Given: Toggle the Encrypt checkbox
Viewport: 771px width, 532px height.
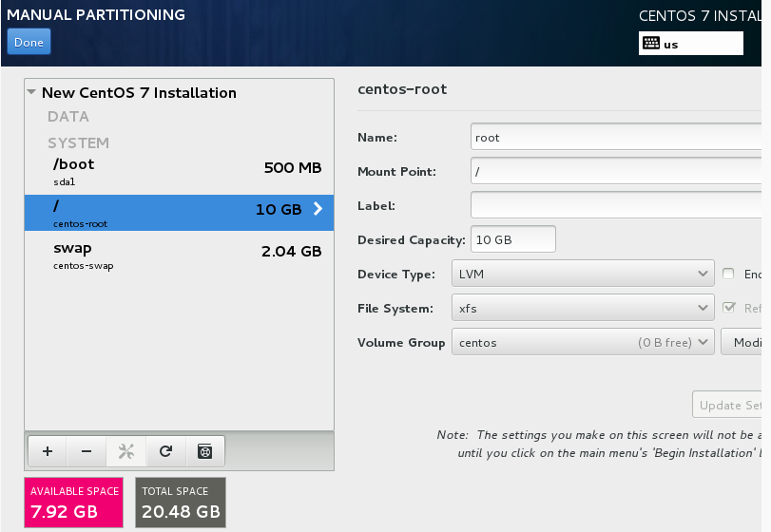Looking at the screenshot, I should coord(728,274).
